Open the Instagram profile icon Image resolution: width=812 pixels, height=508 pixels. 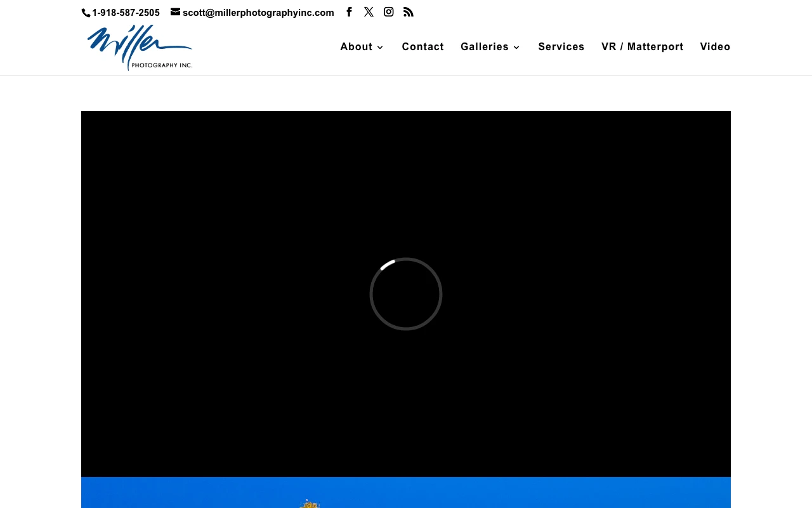pyautogui.click(x=389, y=12)
